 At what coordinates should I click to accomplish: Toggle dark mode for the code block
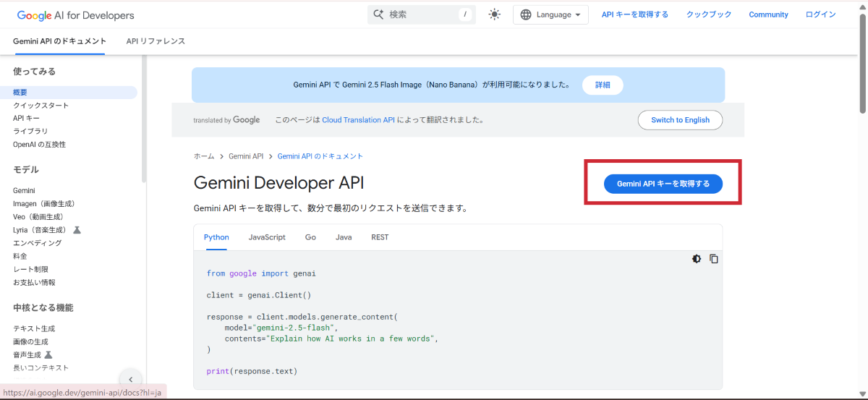click(697, 259)
